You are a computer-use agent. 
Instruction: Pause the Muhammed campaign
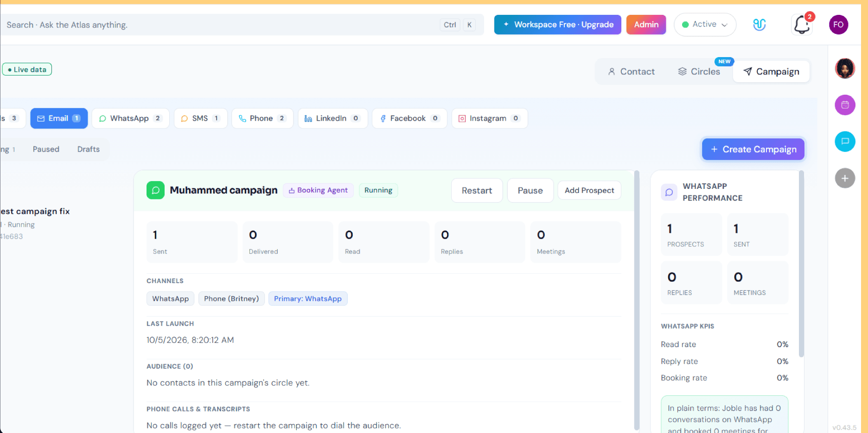(x=530, y=190)
